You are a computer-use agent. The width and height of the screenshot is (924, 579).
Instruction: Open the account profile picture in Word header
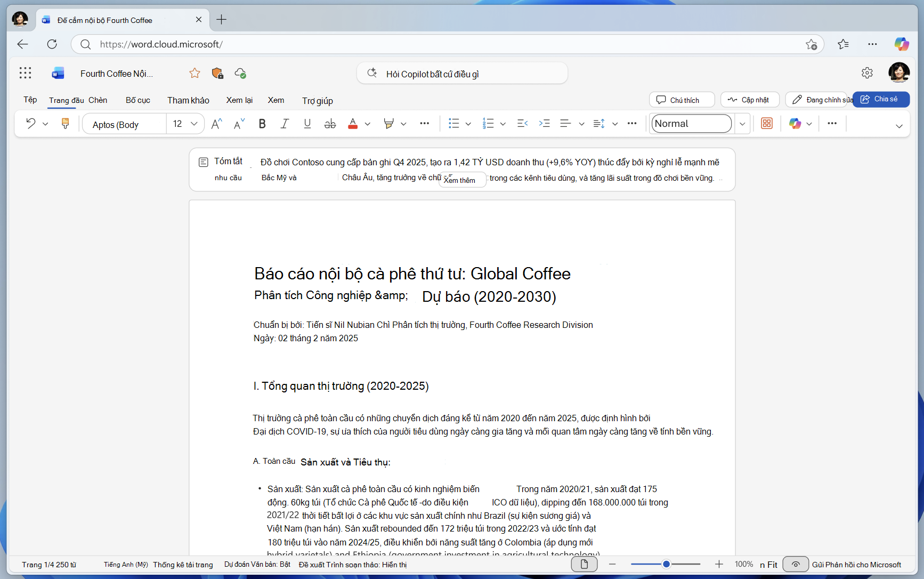pyautogui.click(x=898, y=73)
